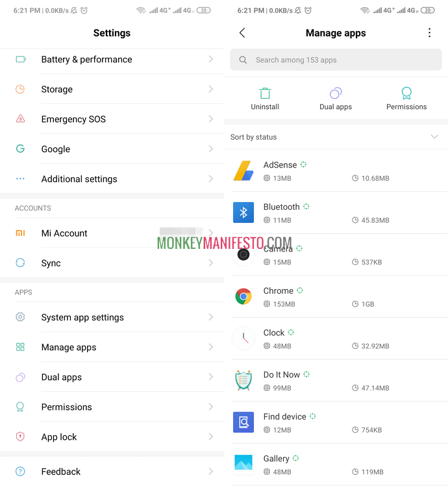The height and width of the screenshot is (486, 448).
Task: Expand the Storage settings arrow
Action: (x=210, y=89)
